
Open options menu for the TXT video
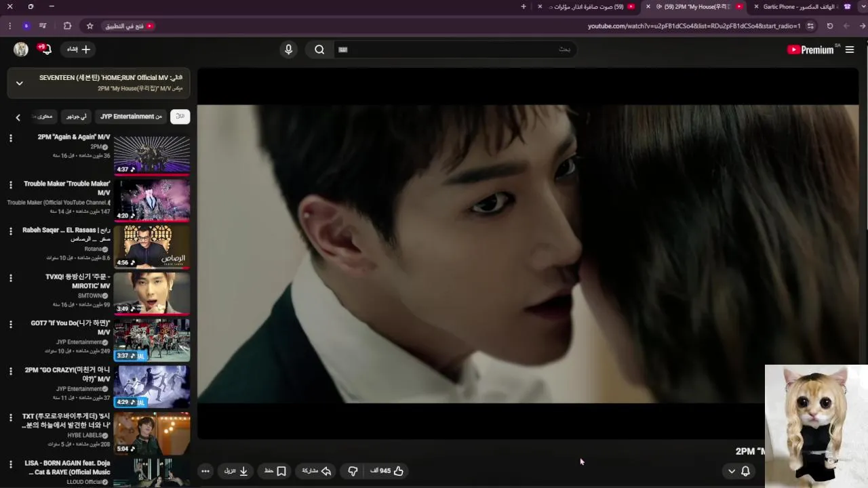pyautogui.click(x=10, y=418)
